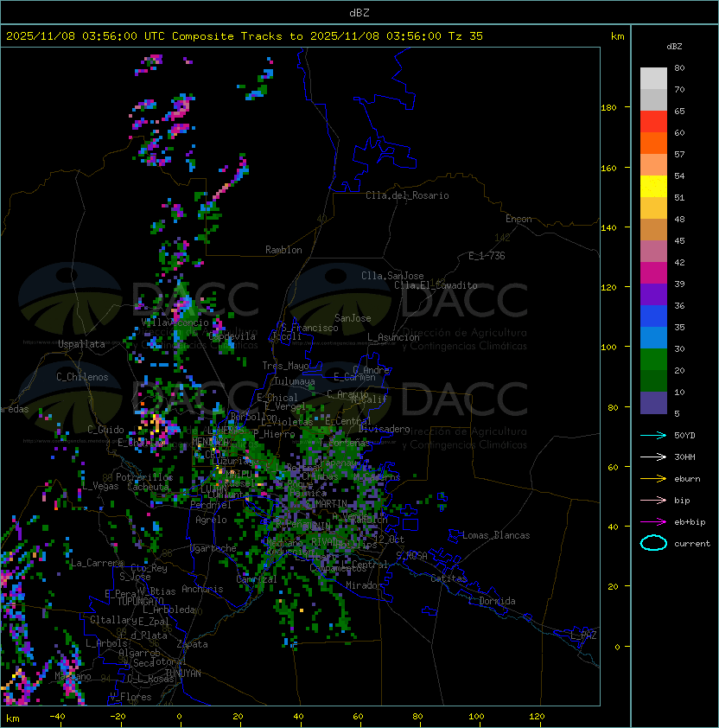Click the 'L_Dormida' place label
Screen dimensions: 719x728
click(x=492, y=601)
